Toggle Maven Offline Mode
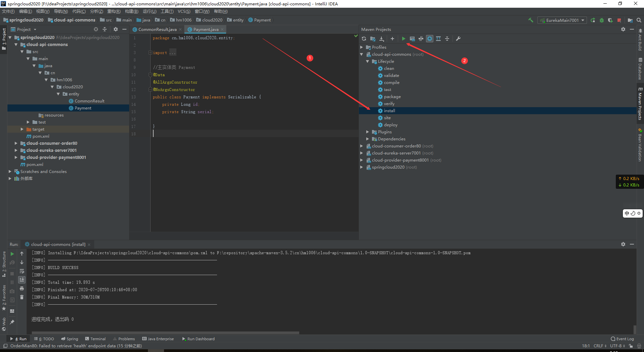 tap(421, 39)
